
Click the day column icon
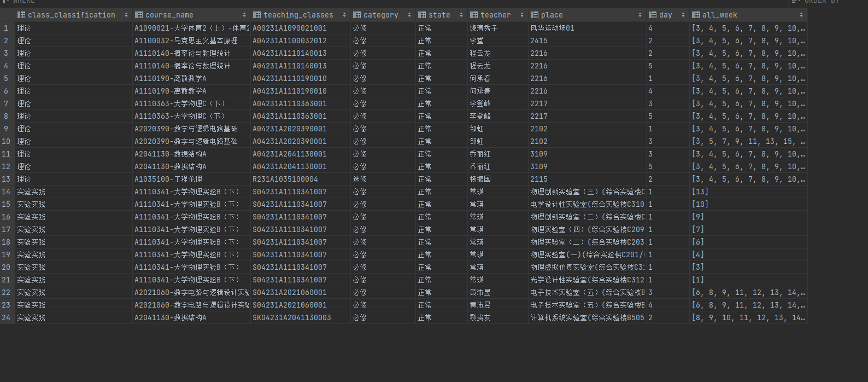click(x=653, y=15)
